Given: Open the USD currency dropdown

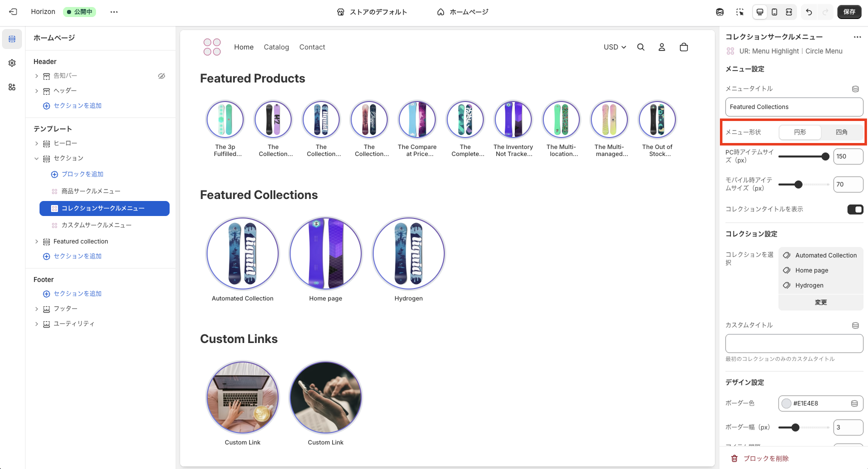Looking at the screenshot, I should pyautogui.click(x=614, y=47).
